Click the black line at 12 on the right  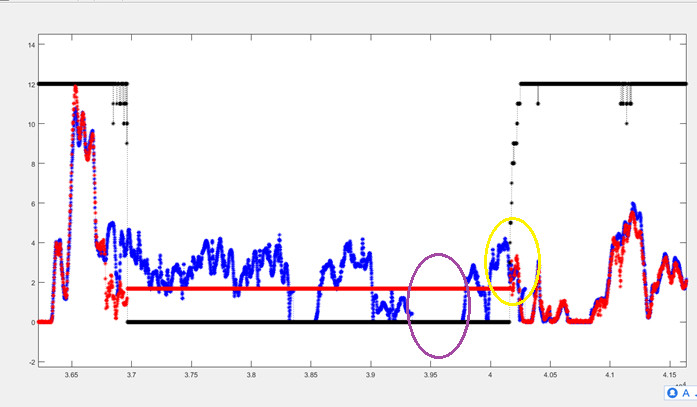tap(580, 84)
